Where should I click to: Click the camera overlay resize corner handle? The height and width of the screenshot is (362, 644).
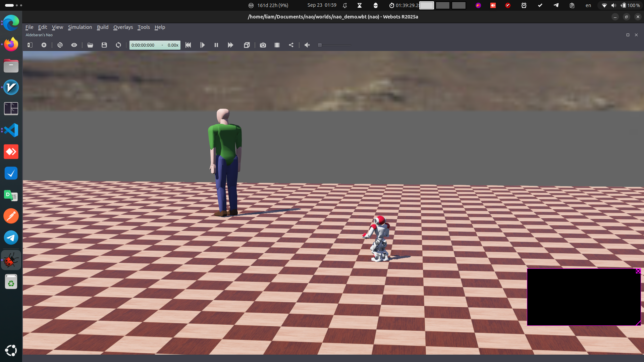pyautogui.click(x=638, y=323)
